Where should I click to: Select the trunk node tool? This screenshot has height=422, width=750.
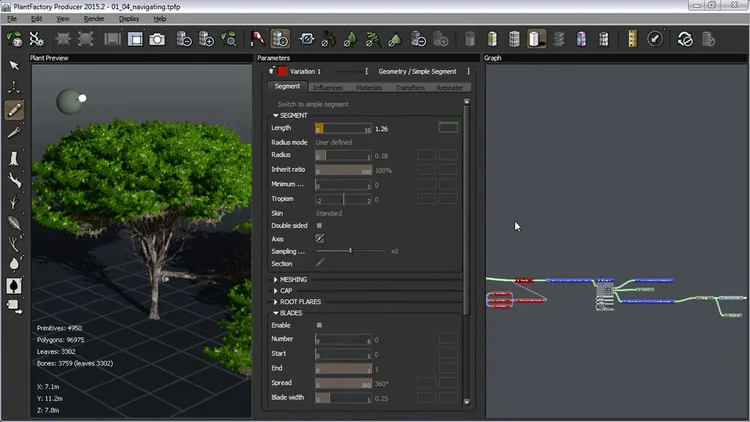click(x=14, y=158)
